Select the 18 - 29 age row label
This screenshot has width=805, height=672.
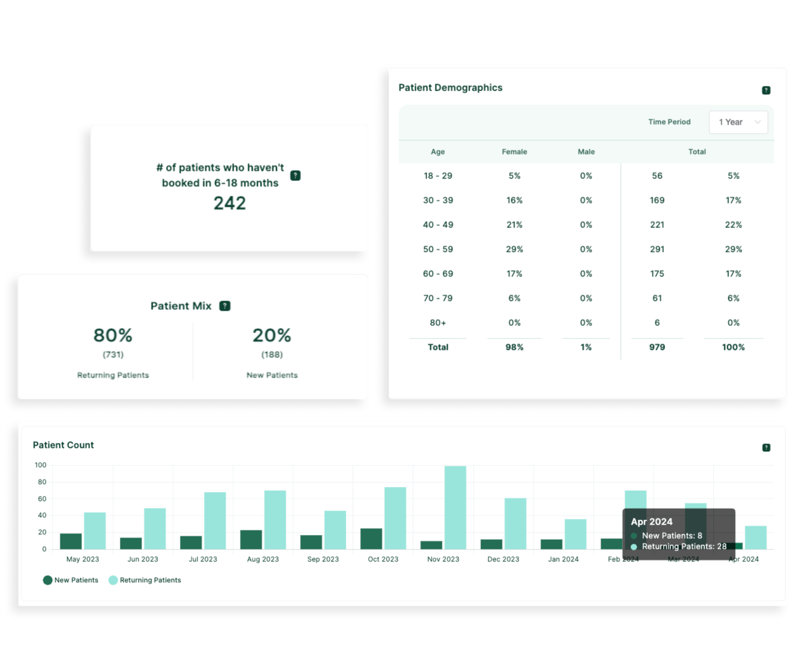click(x=438, y=176)
